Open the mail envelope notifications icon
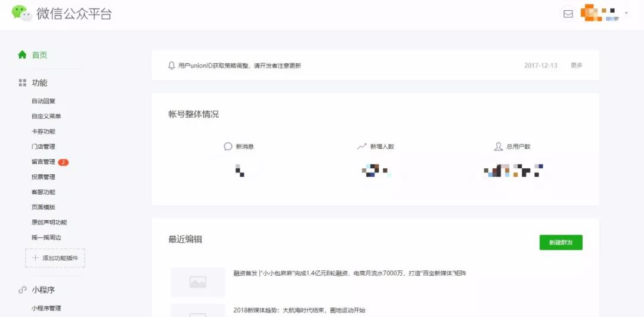The height and width of the screenshot is (317, 644). coord(568,14)
